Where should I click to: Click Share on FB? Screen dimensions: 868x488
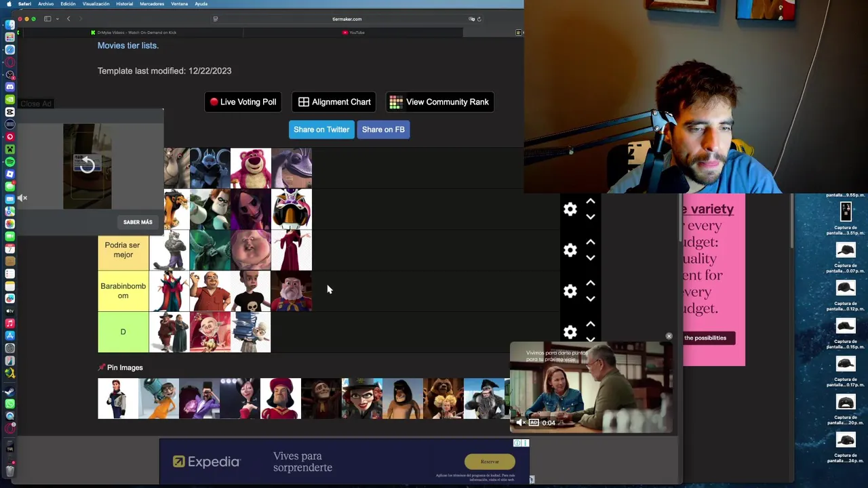click(383, 129)
